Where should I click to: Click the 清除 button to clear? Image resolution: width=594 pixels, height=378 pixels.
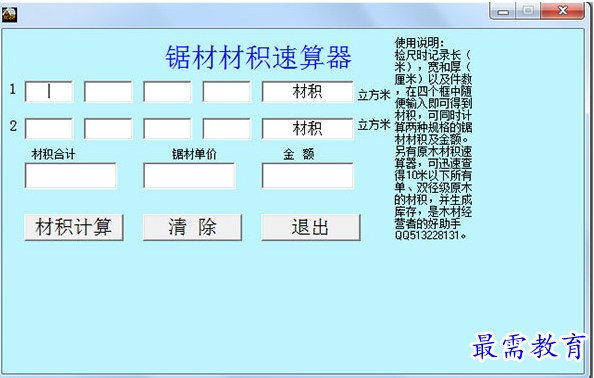[x=192, y=227]
